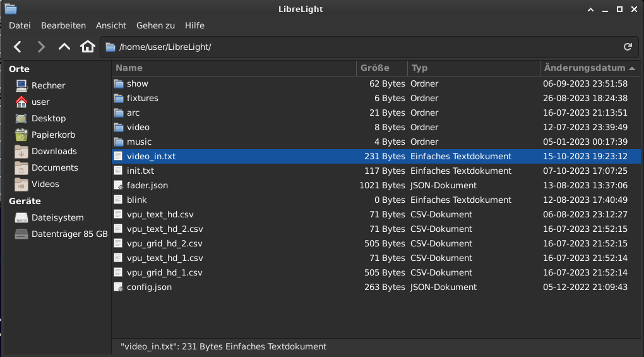
Task: Open the Bearbeiten menu
Action: pyautogui.click(x=63, y=25)
